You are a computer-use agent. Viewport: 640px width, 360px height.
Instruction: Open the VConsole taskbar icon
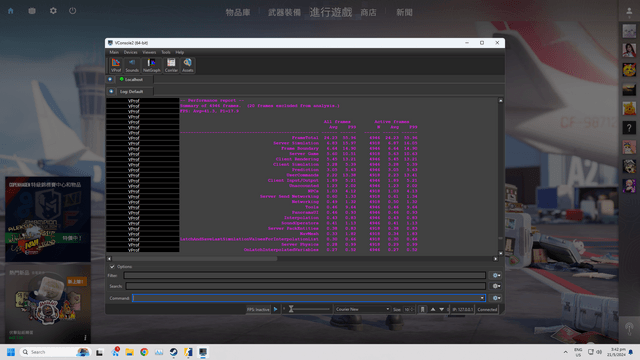[x=203, y=352]
